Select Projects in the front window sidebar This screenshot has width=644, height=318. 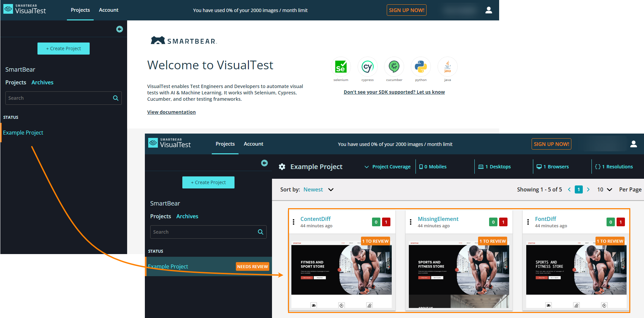161,216
